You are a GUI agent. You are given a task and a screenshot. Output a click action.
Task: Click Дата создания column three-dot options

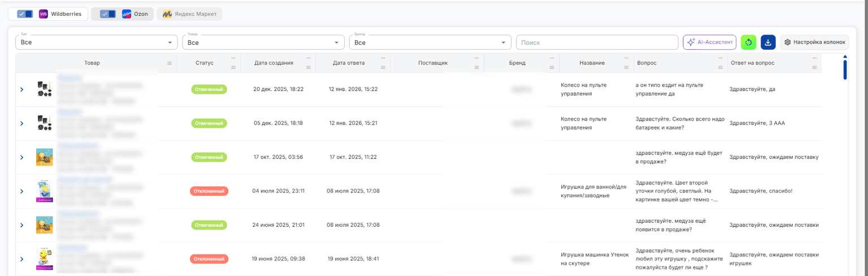[x=308, y=58]
